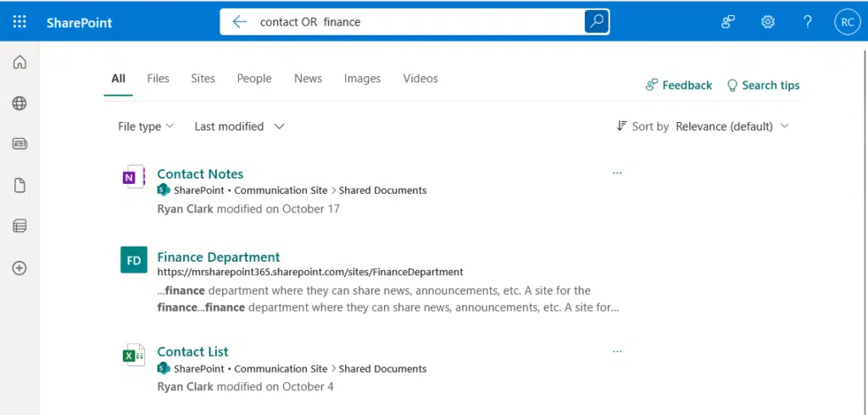Image resolution: width=868 pixels, height=415 pixels.
Task: Switch to the Files tab
Action: click(x=158, y=79)
